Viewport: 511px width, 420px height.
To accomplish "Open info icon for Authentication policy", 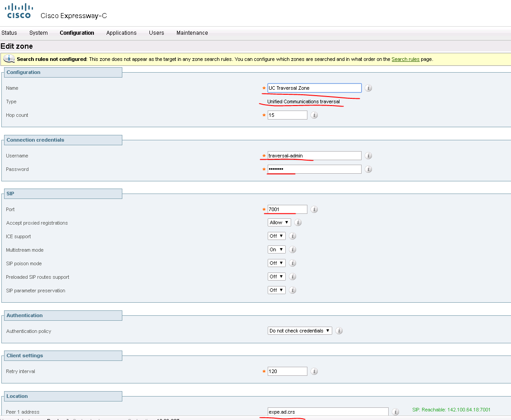I will [x=339, y=331].
